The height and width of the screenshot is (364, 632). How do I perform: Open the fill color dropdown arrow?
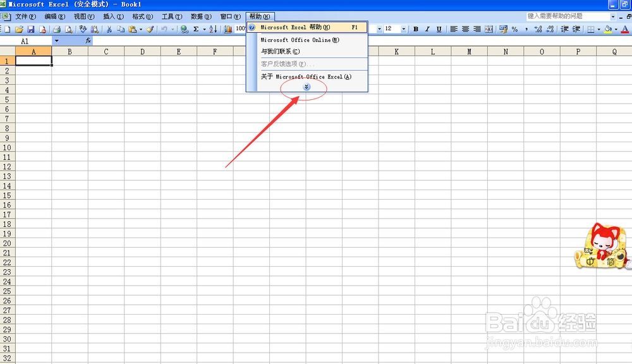(x=616, y=29)
